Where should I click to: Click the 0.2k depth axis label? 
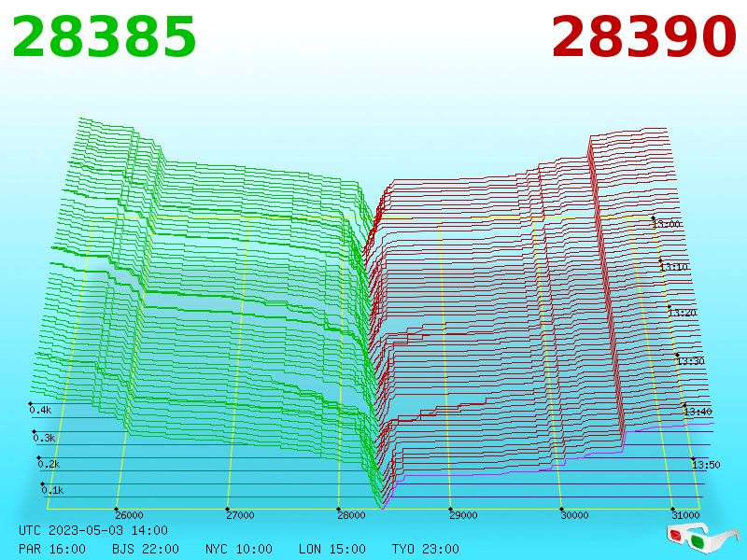(x=49, y=464)
